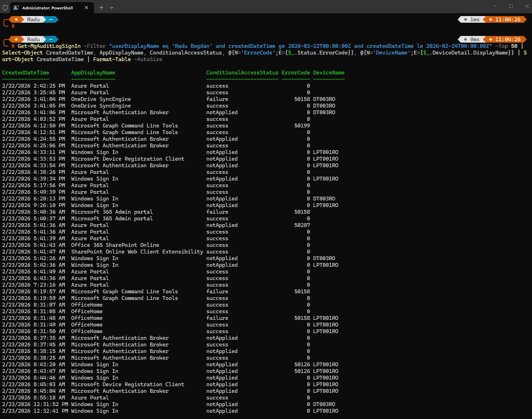Expand the new tab profile dropdown chevron
Viewport: 532px width, 419px height.
(112, 8)
